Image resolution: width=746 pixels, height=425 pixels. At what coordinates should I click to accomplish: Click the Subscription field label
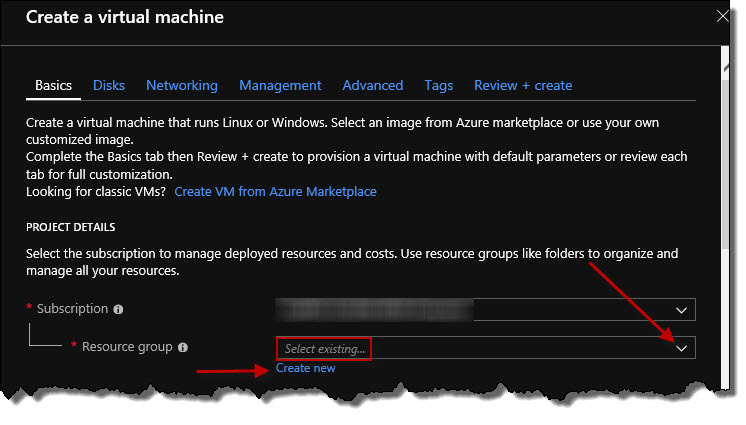[72, 309]
